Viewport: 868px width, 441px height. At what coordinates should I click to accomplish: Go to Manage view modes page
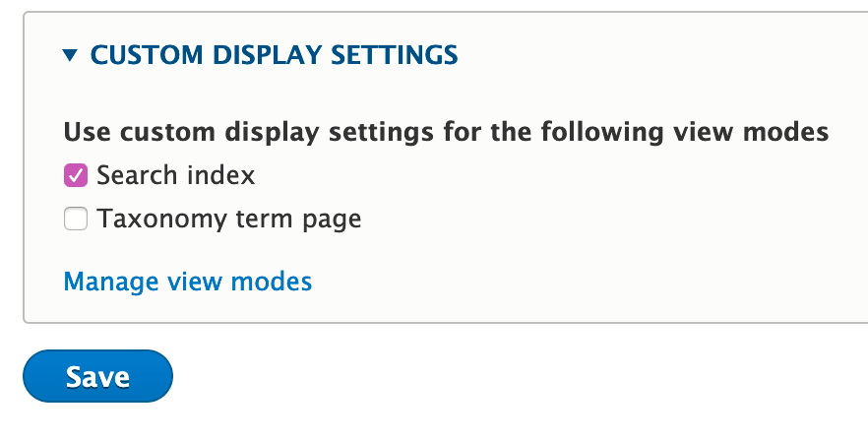(187, 283)
